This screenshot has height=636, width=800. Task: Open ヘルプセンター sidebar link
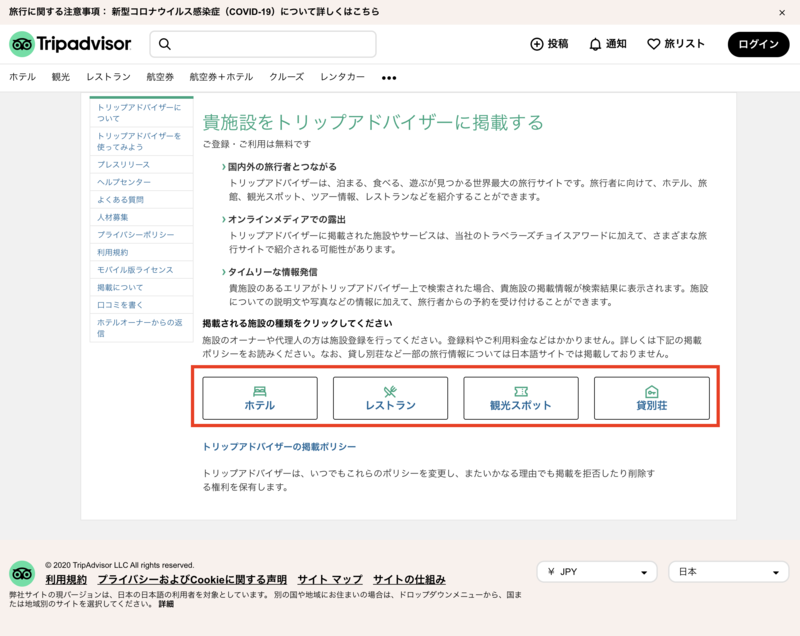coord(124,182)
